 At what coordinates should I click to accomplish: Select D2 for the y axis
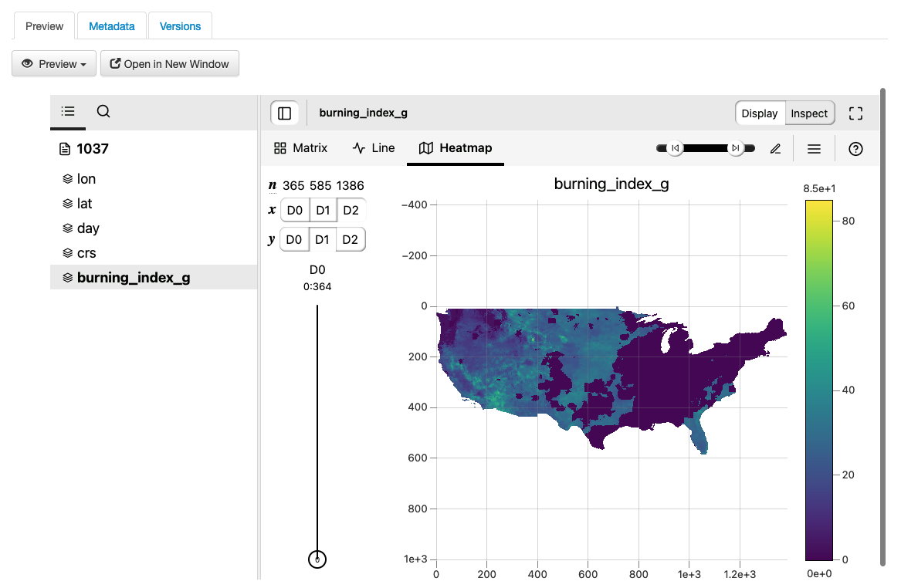pyautogui.click(x=351, y=239)
